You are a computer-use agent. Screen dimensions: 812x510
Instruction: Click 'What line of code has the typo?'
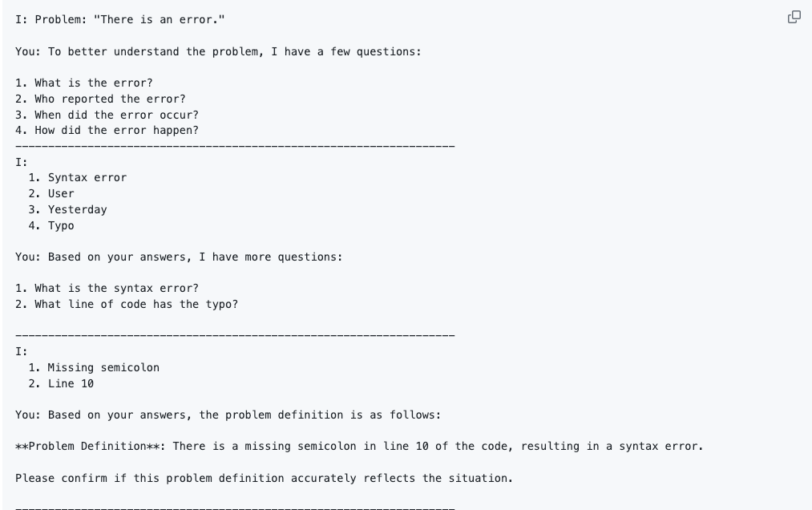127,305
